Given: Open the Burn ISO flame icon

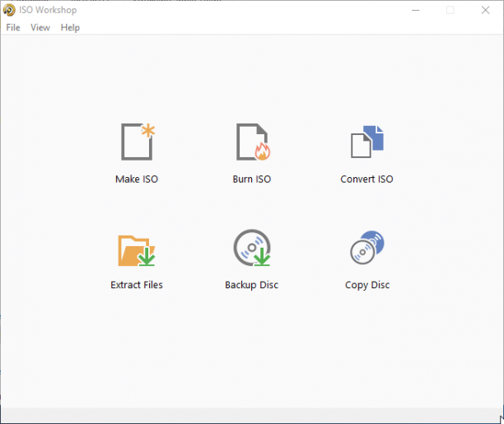Looking at the screenshot, I should point(253,142).
